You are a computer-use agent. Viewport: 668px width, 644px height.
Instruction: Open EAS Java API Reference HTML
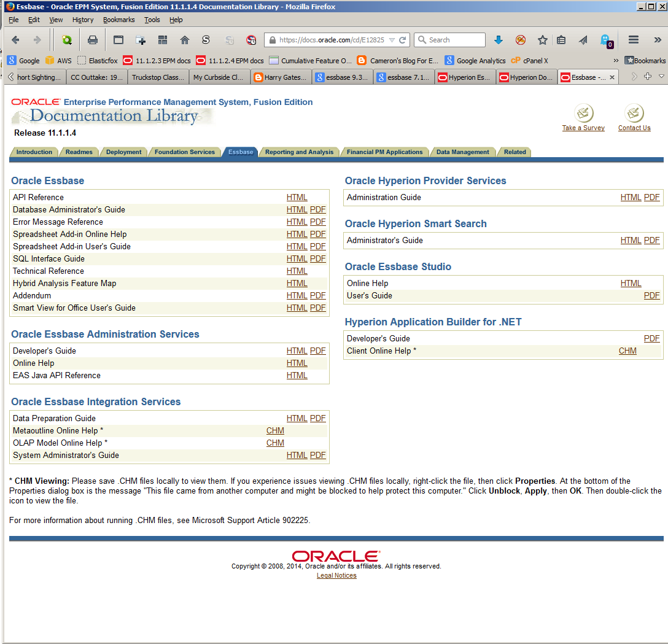pos(297,375)
